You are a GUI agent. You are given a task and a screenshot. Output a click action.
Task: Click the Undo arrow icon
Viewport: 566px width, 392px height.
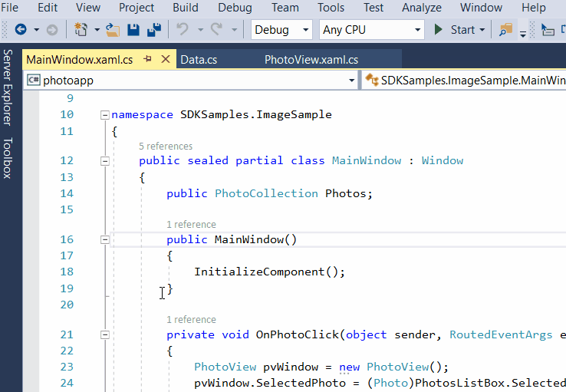click(x=183, y=30)
